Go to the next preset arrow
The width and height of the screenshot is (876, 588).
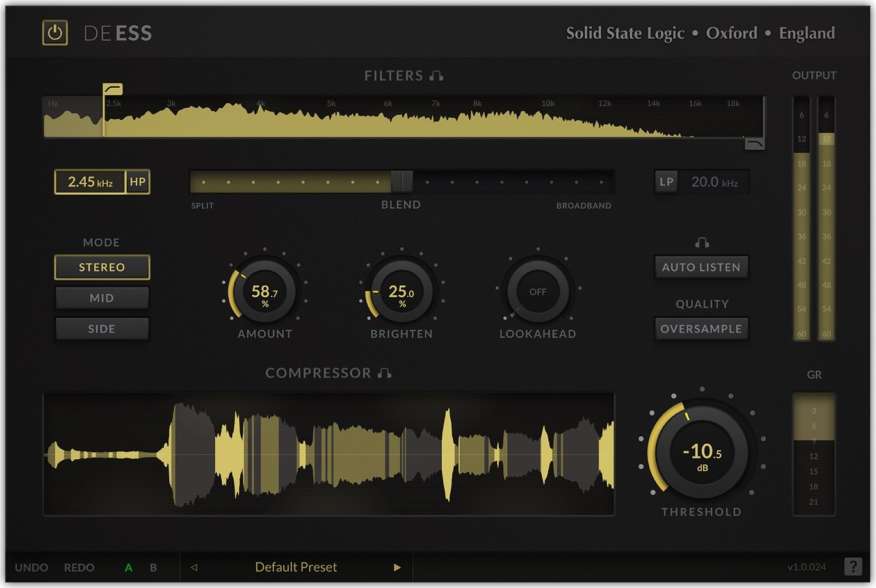coord(397,567)
